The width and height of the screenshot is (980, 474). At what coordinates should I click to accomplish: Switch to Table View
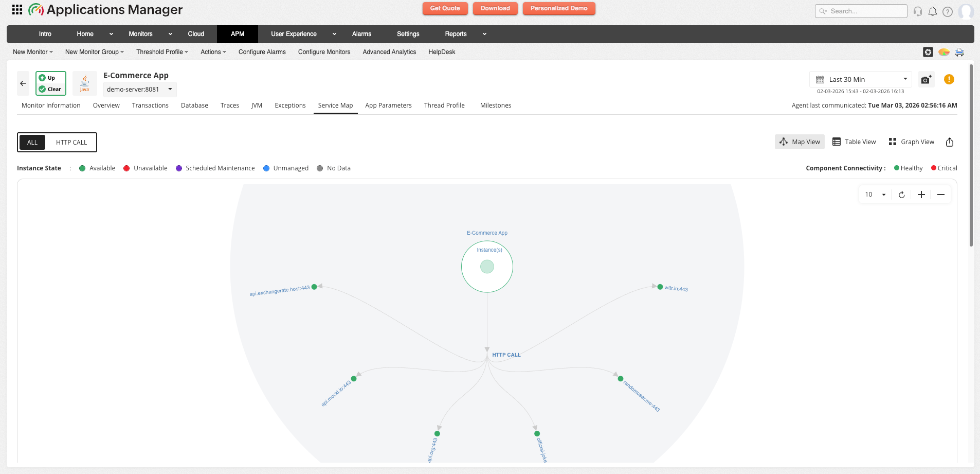[854, 142]
